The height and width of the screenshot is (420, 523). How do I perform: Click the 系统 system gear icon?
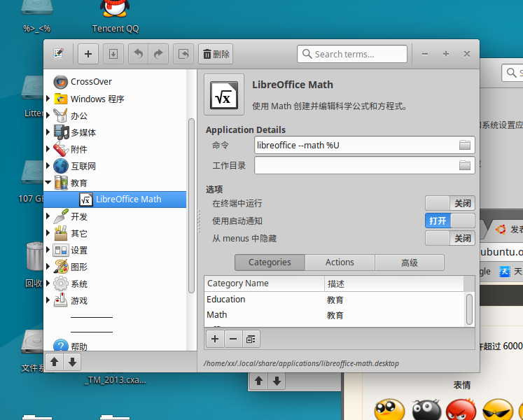pos(61,283)
